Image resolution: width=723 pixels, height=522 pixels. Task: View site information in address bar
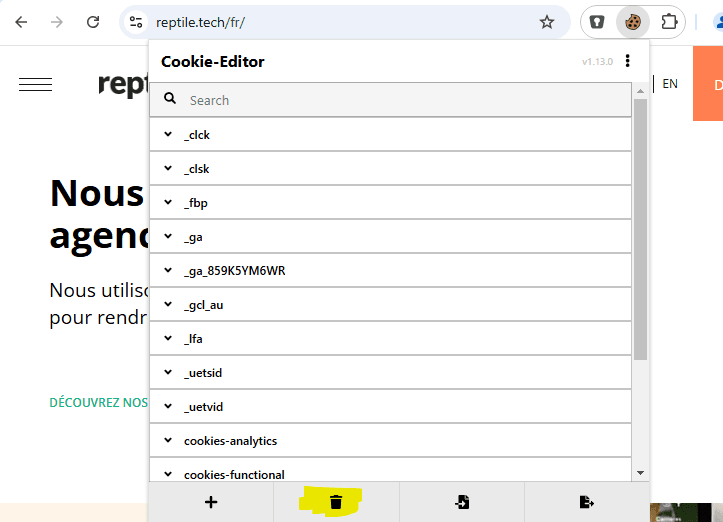coord(136,22)
